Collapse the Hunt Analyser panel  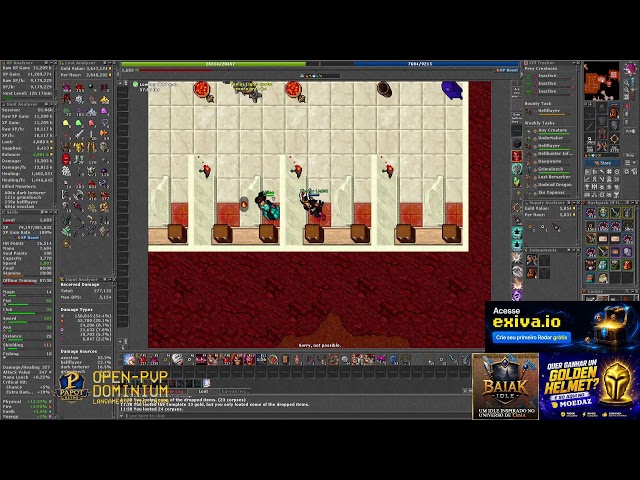51,105
